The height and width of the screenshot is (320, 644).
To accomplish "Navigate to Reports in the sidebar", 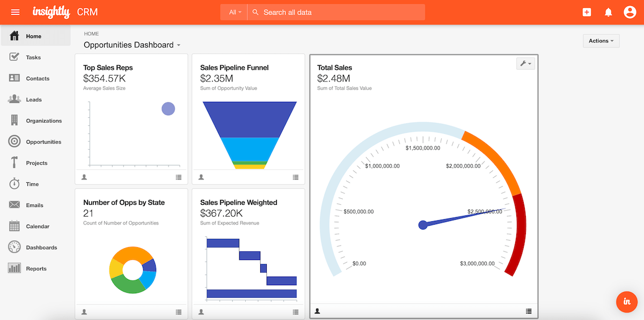I will pyautogui.click(x=36, y=269).
